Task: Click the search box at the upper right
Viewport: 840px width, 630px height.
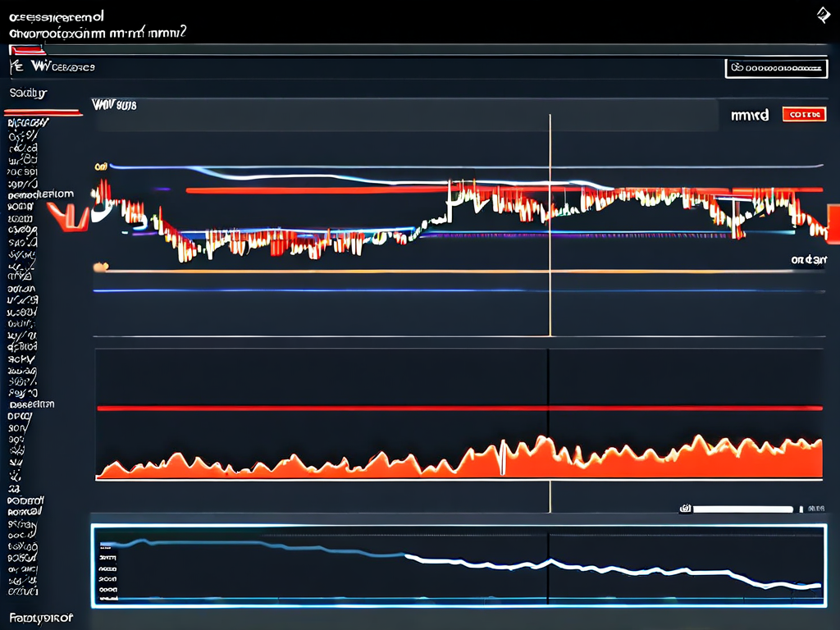Action: point(776,69)
